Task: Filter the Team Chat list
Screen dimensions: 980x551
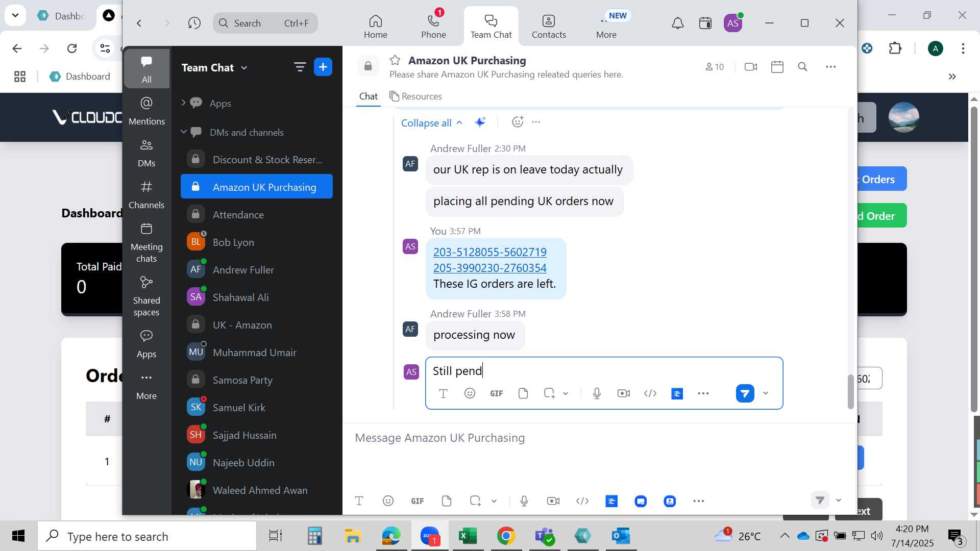Action: click(x=300, y=67)
